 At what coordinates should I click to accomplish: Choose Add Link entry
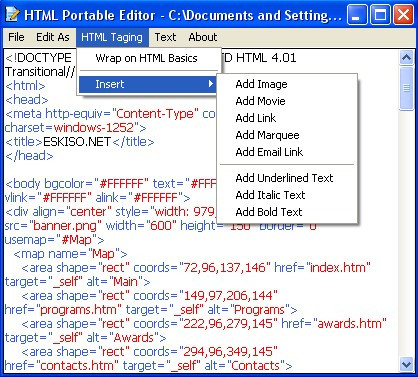pos(256,118)
